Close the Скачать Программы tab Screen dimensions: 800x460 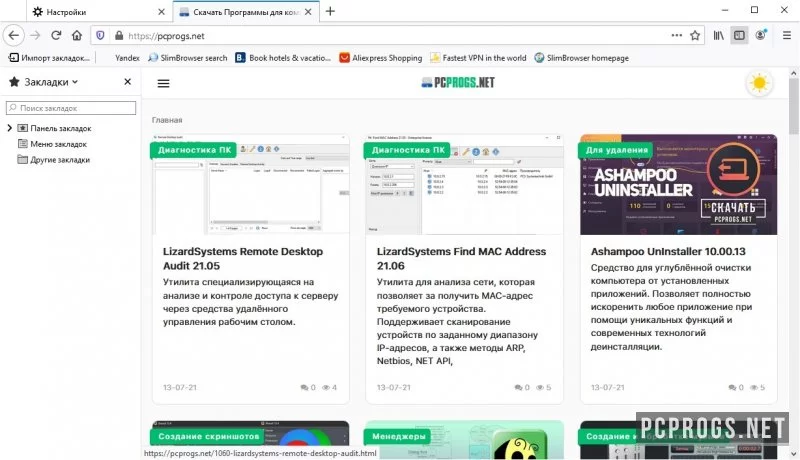(308, 12)
